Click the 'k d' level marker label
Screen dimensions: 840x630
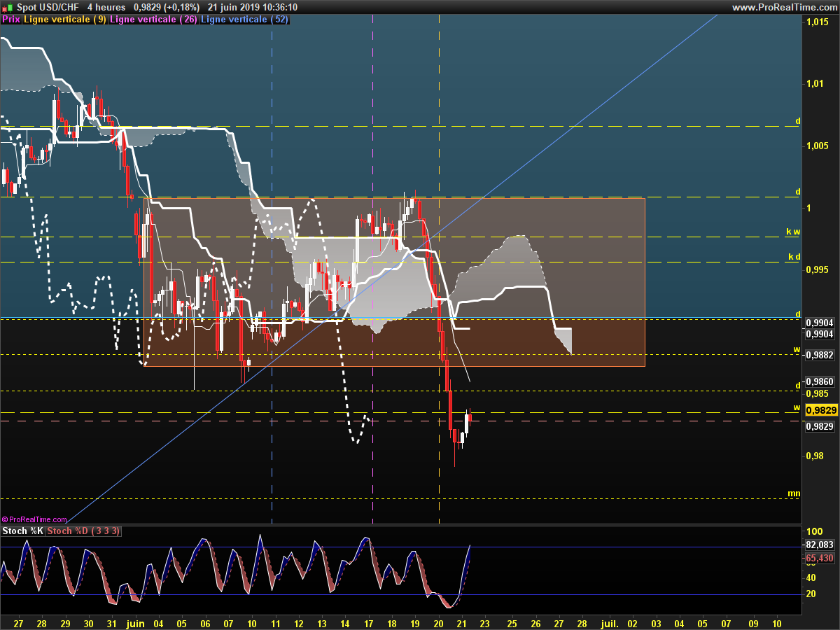pos(794,257)
